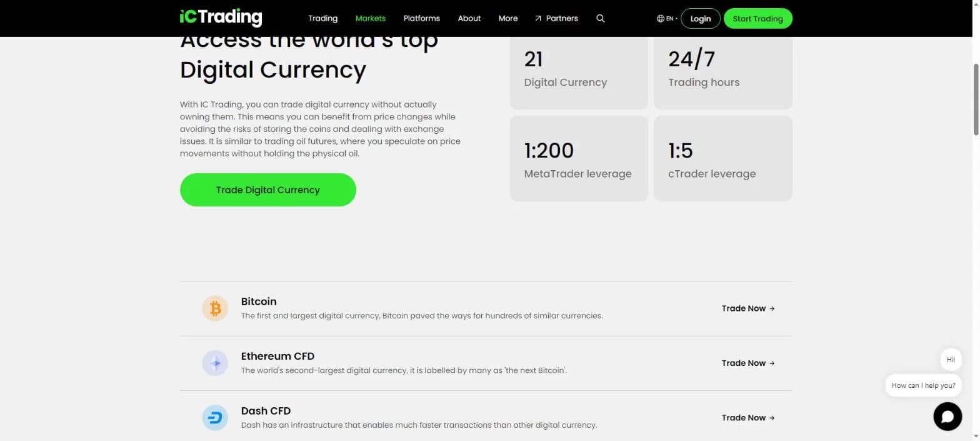
Task: Open the Trading menu
Action: click(322, 18)
